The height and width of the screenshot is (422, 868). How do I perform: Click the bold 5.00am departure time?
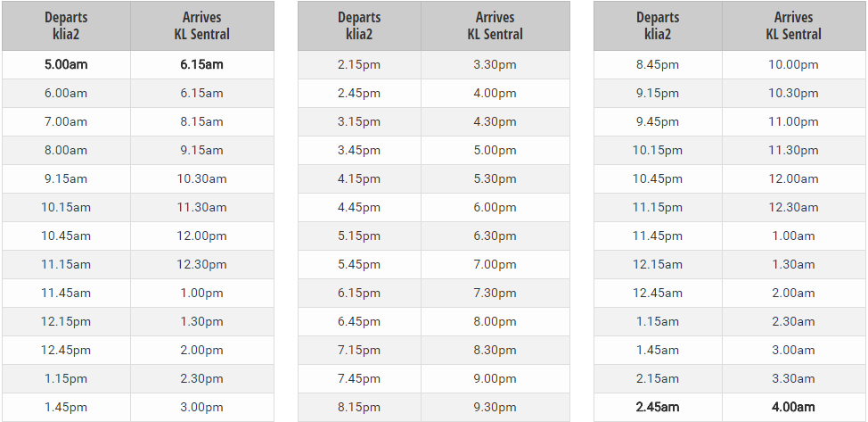point(66,64)
